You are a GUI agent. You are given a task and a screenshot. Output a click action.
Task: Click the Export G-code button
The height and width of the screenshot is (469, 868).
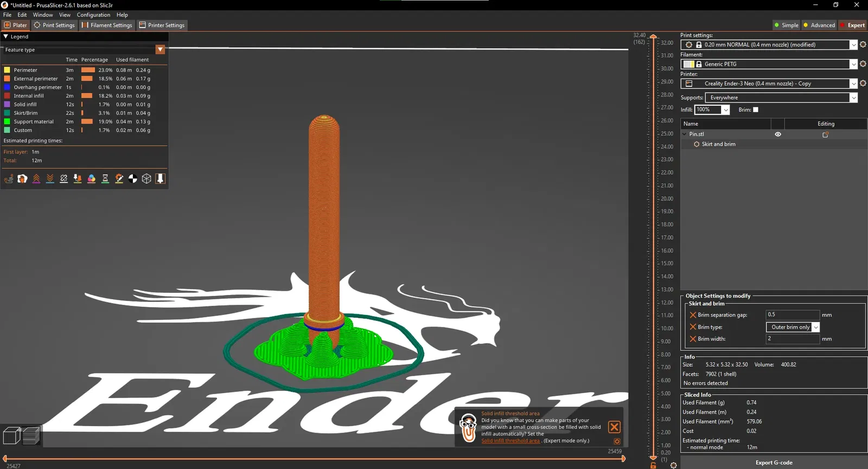point(774,462)
